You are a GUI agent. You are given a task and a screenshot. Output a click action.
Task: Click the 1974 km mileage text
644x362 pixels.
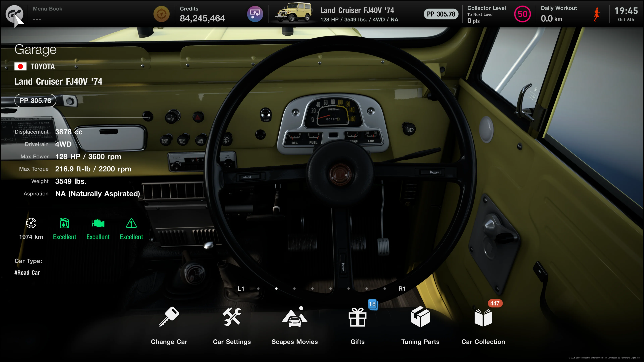pos(31,237)
